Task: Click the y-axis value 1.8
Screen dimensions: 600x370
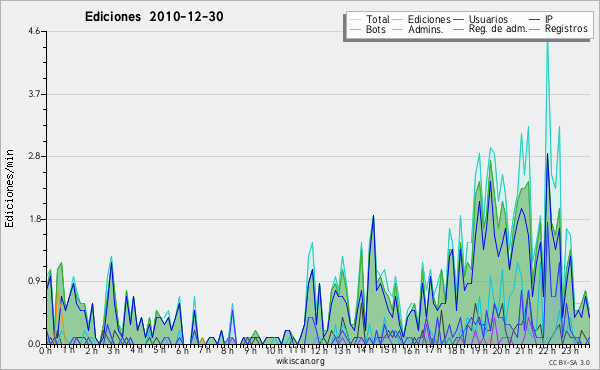Action: (x=34, y=219)
